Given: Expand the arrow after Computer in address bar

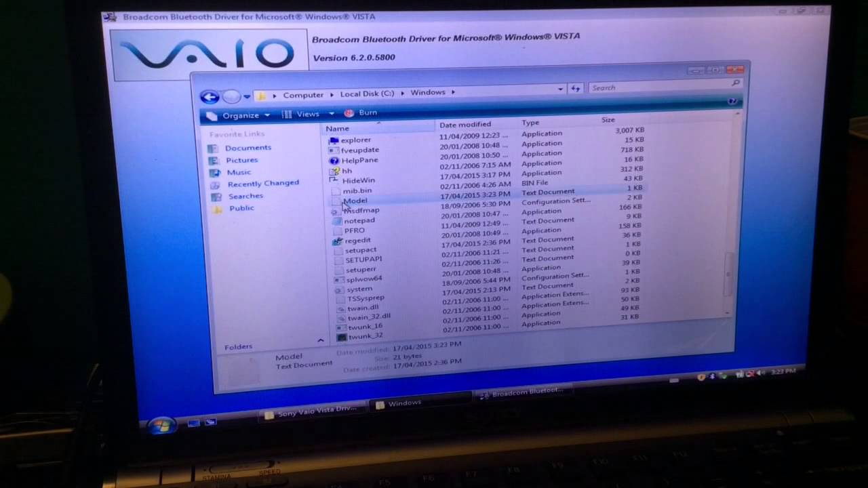Looking at the screenshot, I should click(x=332, y=95).
